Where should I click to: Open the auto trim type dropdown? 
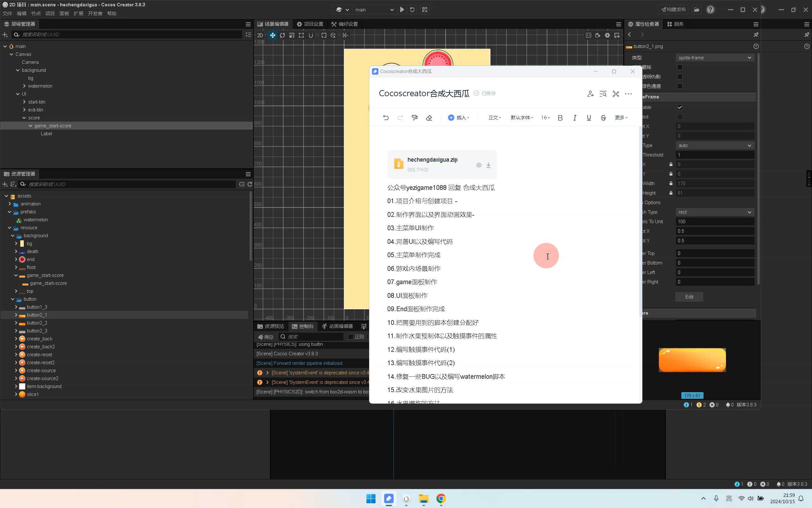(715, 145)
